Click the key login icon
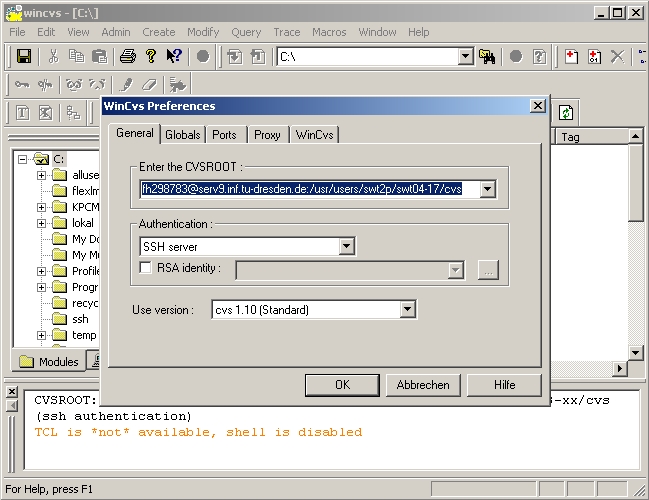The image size is (649, 500). [22, 85]
